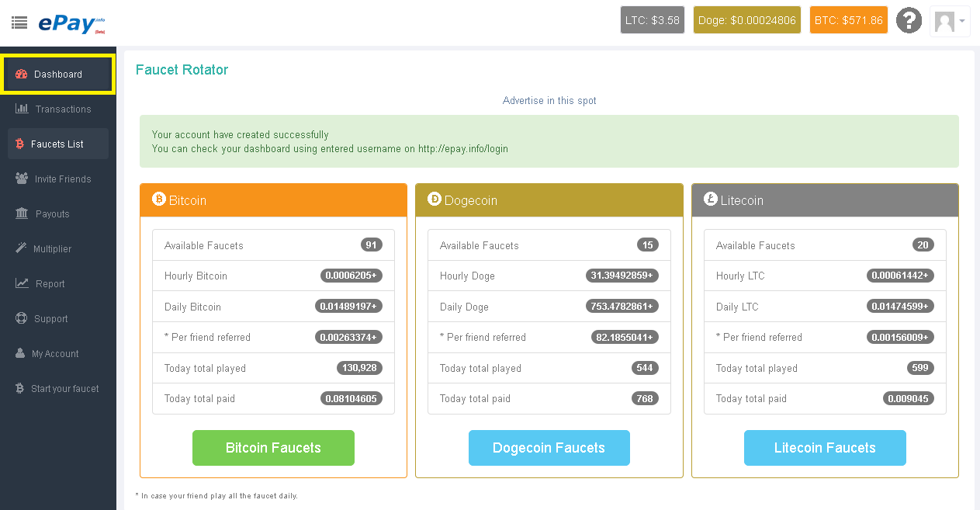The width and height of the screenshot is (980, 510).
Task: Click the Multiplier wand icon
Action: (21, 249)
